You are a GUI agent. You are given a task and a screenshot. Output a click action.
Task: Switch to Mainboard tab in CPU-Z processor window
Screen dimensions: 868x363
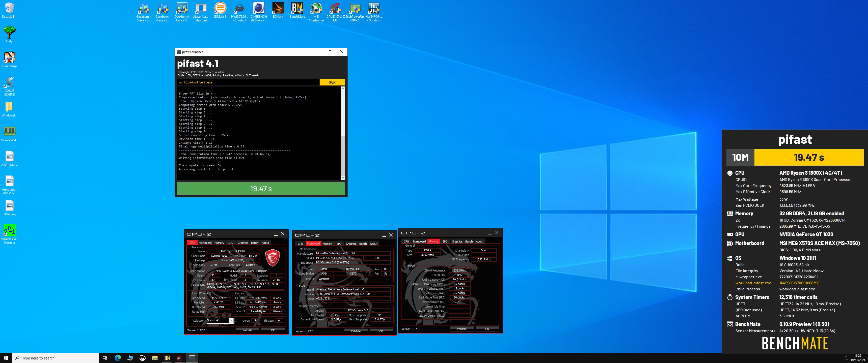(x=205, y=243)
